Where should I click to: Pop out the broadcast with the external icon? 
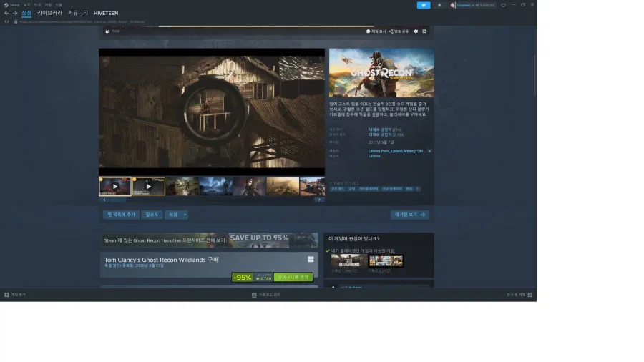424,31
